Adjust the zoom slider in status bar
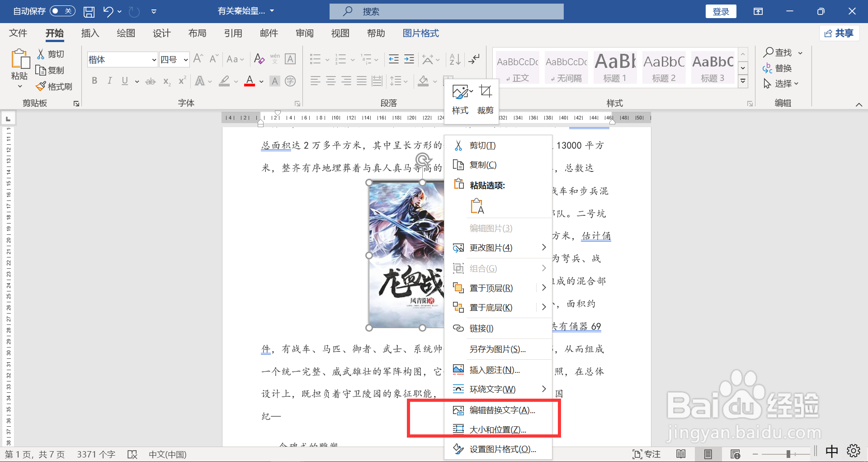 pos(788,454)
